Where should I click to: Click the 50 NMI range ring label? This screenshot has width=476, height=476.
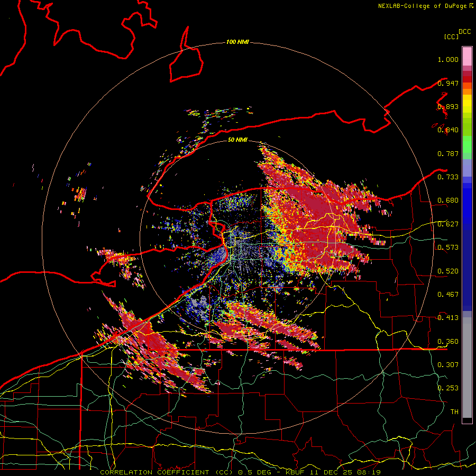[x=237, y=140]
